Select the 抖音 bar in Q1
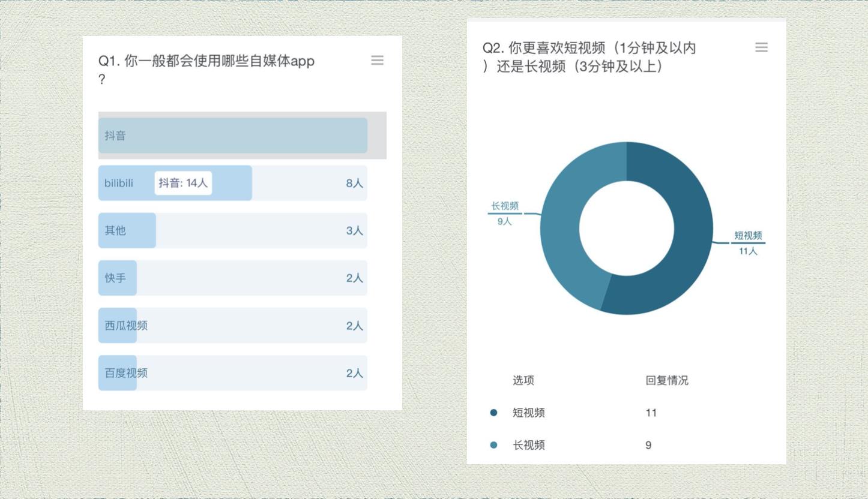868x499 pixels. pos(233,136)
